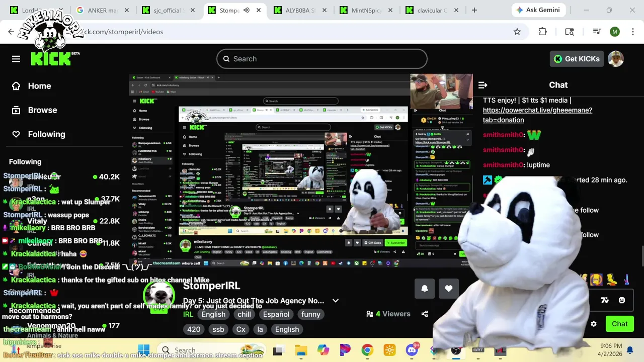Toggle stream notifications bell button

click(425, 289)
